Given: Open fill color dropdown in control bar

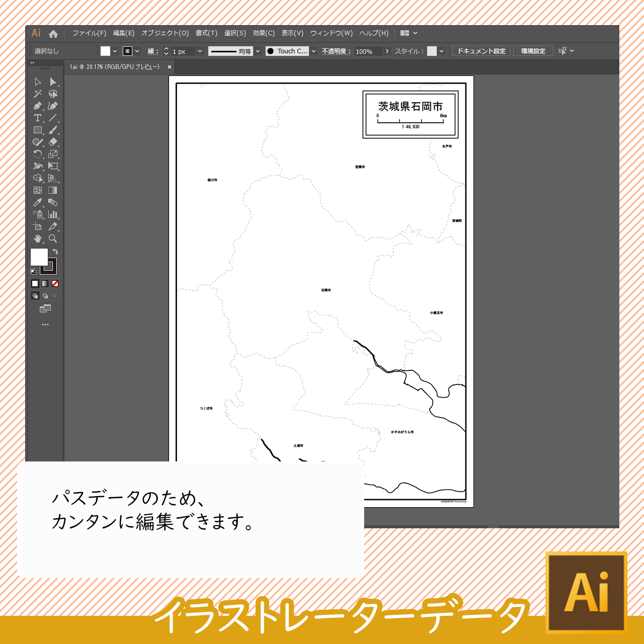Looking at the screenshot, I should [x=115, y=51].
